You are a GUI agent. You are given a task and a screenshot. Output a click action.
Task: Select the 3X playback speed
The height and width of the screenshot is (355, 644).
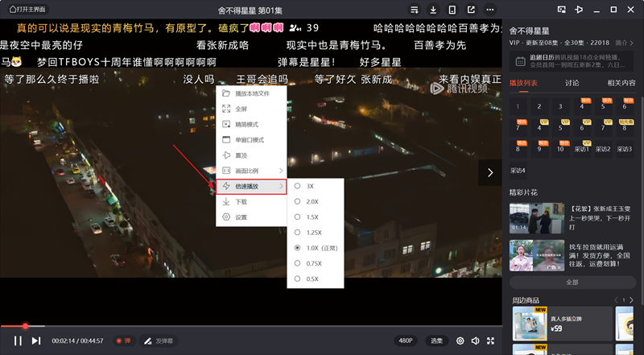(315, 186)
